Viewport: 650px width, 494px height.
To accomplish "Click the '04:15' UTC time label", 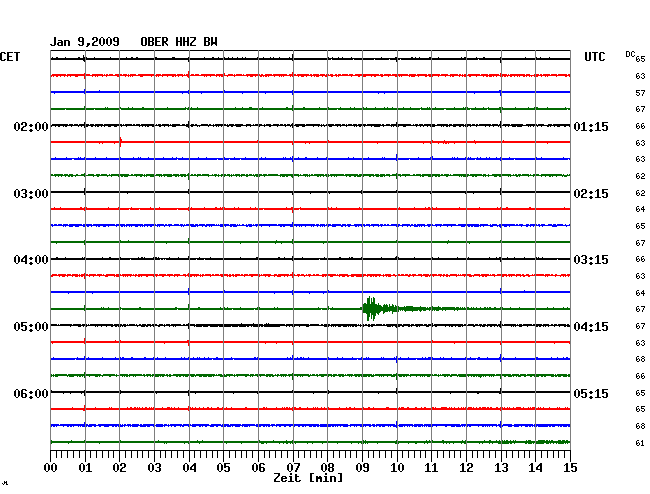I will coord(591,327).
